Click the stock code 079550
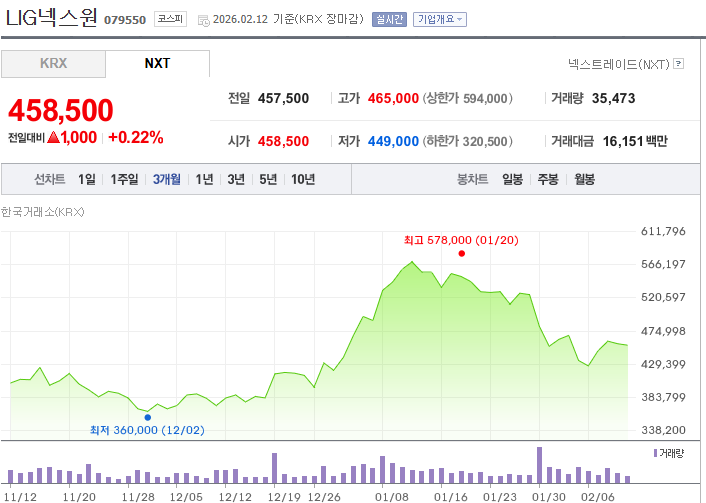 tap(125, 20)
